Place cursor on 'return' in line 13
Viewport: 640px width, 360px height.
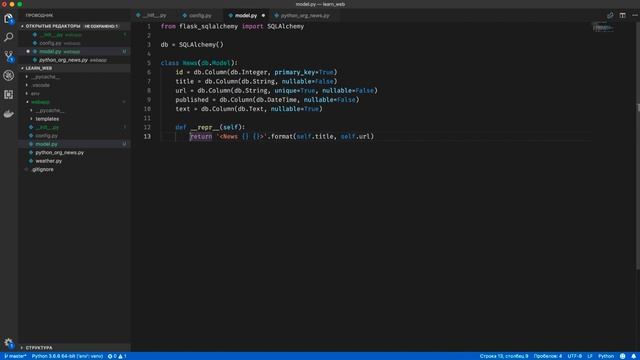click(x=201, y=136)
